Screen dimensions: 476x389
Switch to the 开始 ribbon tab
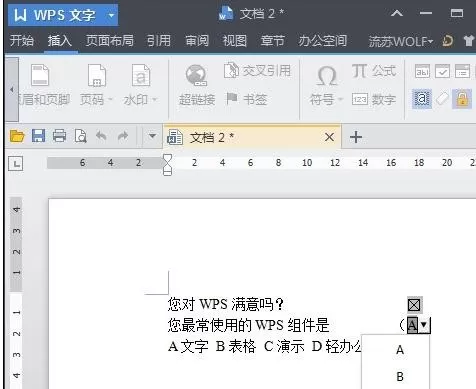click(22, 41)
